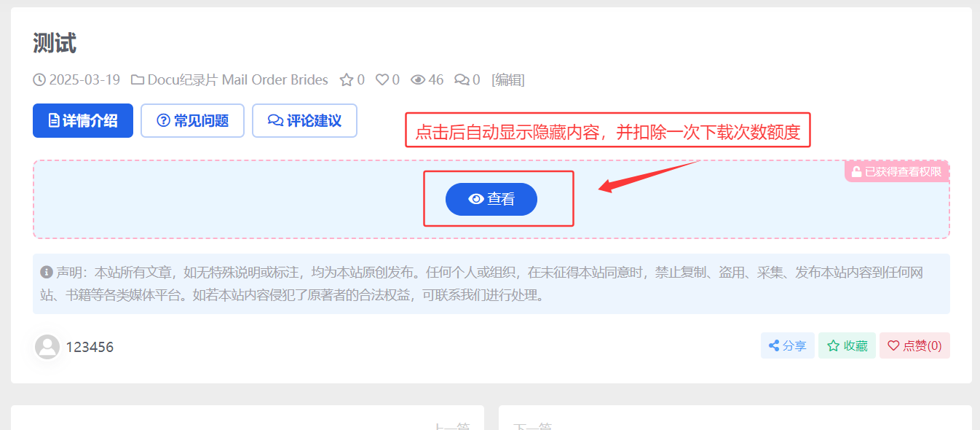Viewport: 980px width, 430px height.
Task: Switch to the 常见问题 tab
Action: [x=193, y=120]
